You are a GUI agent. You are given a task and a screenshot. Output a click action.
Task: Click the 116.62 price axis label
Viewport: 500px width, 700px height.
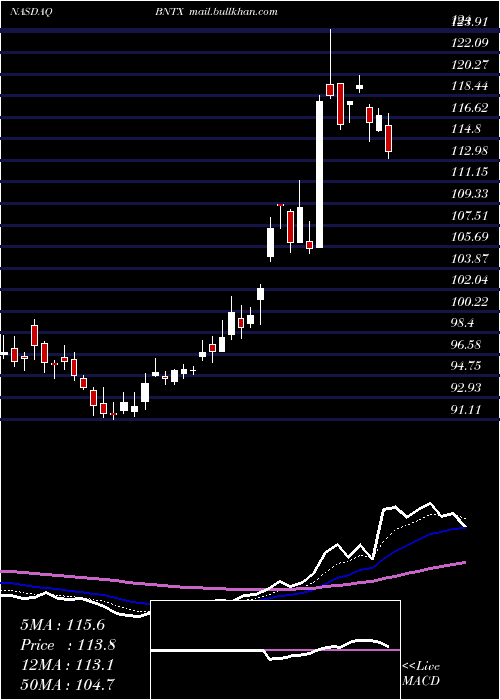(469, 108)
